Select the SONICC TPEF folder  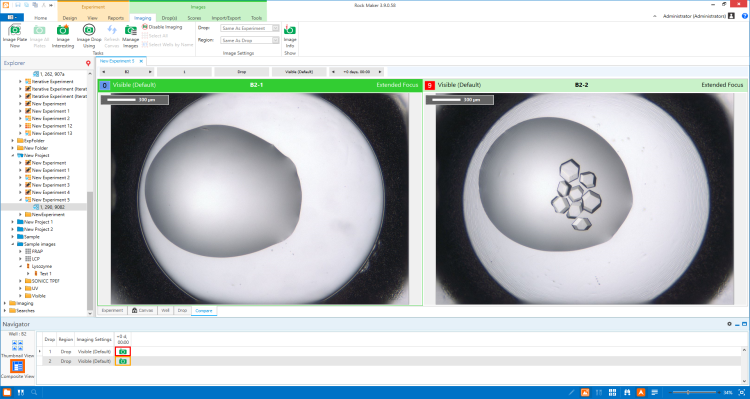click(x=45, y=281)
